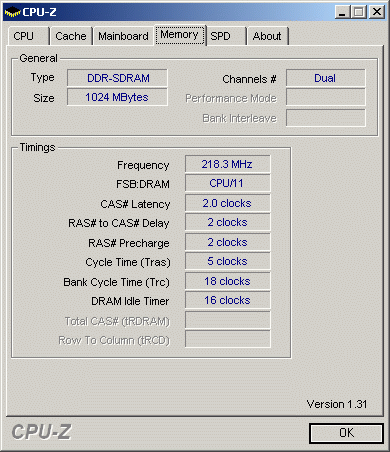Click the DRAM Idle Timer 16 clocks field
Screen dimensions: 390x452
coord(228,300)
